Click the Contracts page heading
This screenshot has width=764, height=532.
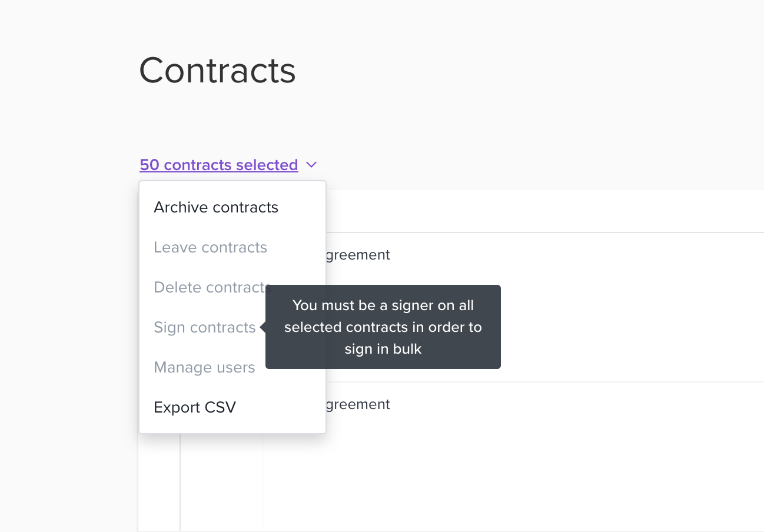pyautogui.click(x=217, y=70)
